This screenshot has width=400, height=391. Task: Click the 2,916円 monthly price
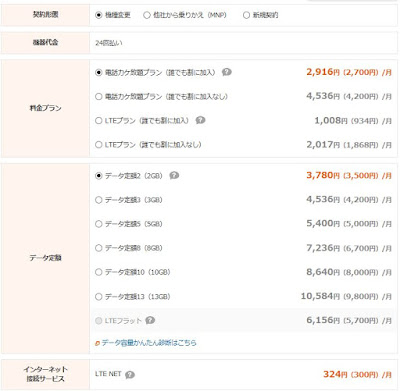(349, 72)
